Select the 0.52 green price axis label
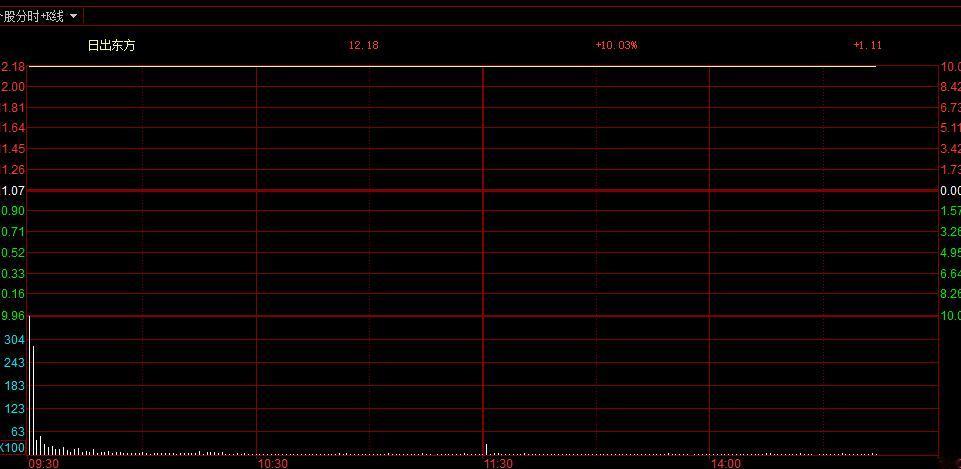This screenshot has width=961, height=469. pyautogui.click(x=13, y=253)
